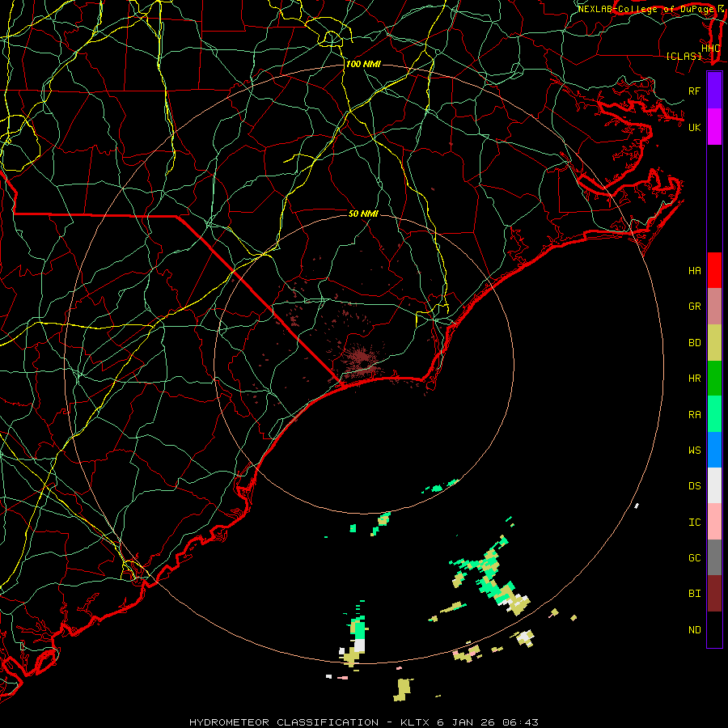
Task: Click the BD yellow legend swatch
Action: (714, 343)
